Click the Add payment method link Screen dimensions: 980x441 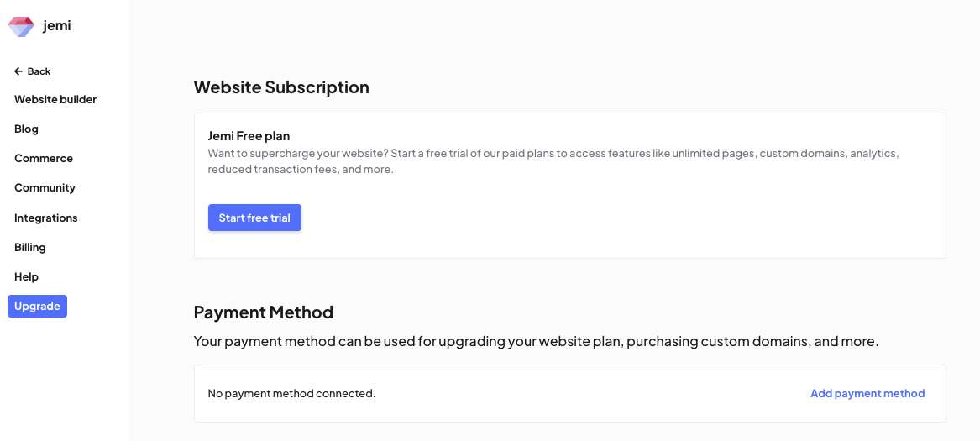[867, 393]
